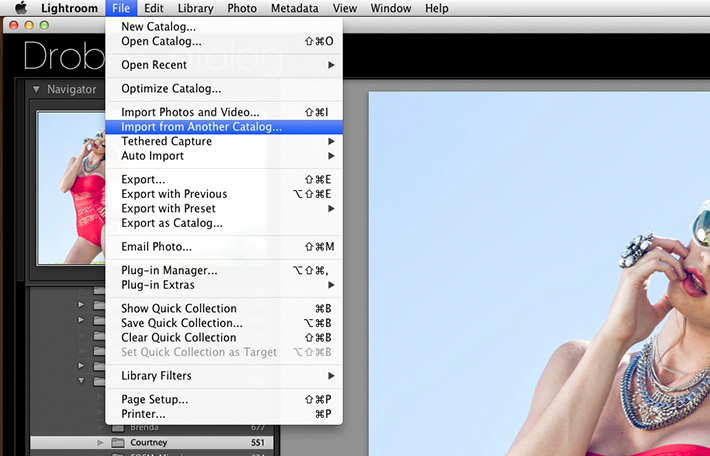Minimize the Lightroom window

coord(29,25)
